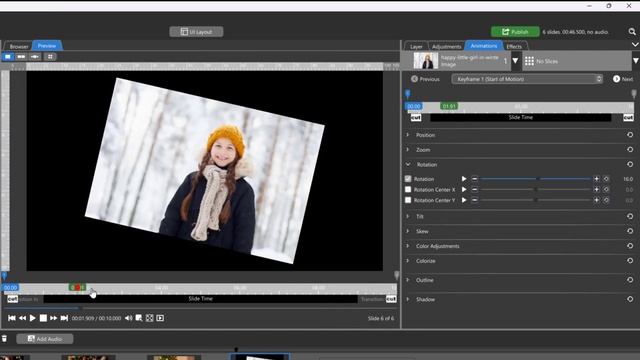This screenshot has height=360, width=640.
Task: Expand the Position section
Action: click(x=408, y=135)
